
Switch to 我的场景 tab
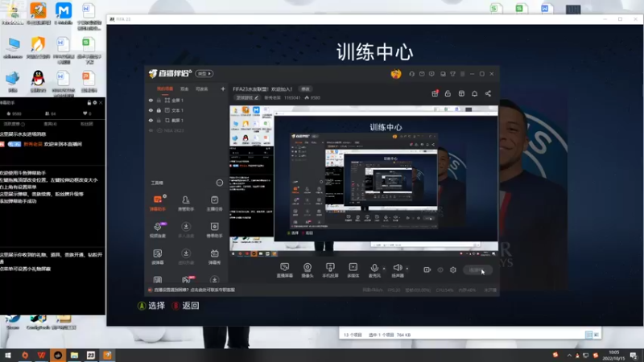tap(165, 88)
